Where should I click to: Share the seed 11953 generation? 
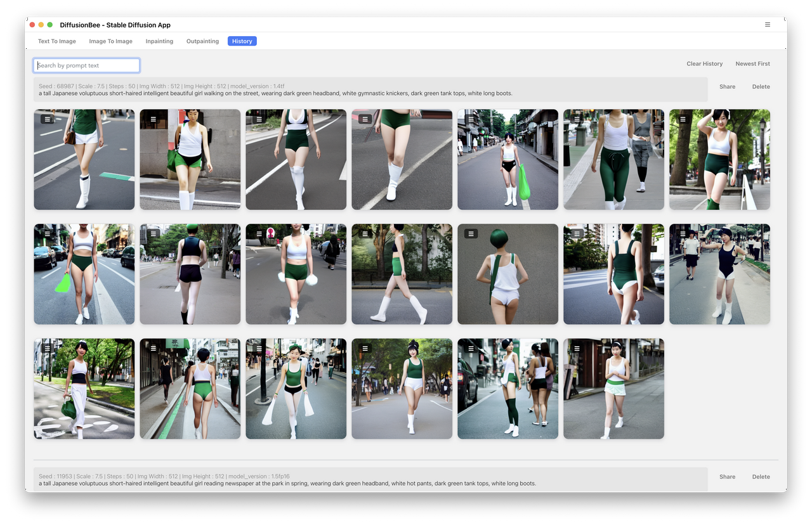[x=727, y=477]
